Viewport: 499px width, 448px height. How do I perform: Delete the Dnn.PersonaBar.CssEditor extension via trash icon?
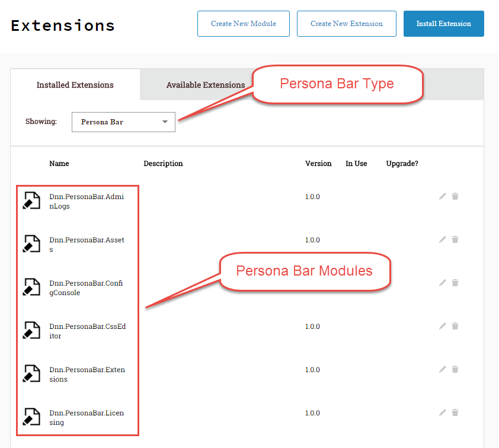point(455,326)
